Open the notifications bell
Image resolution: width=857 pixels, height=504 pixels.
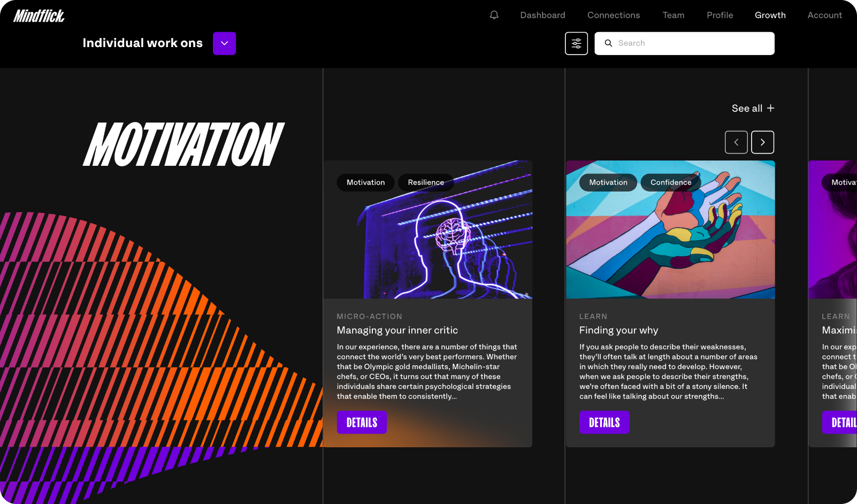tap(494, 15)
